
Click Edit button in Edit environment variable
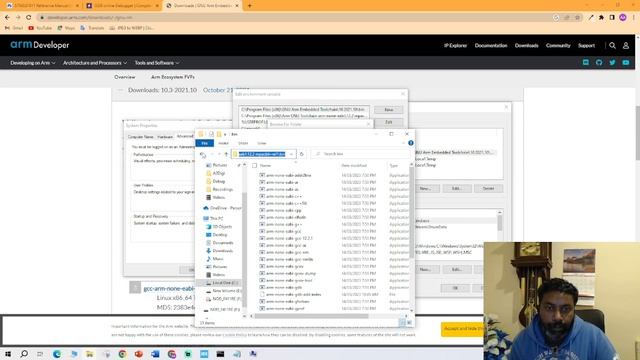(389, 122)
